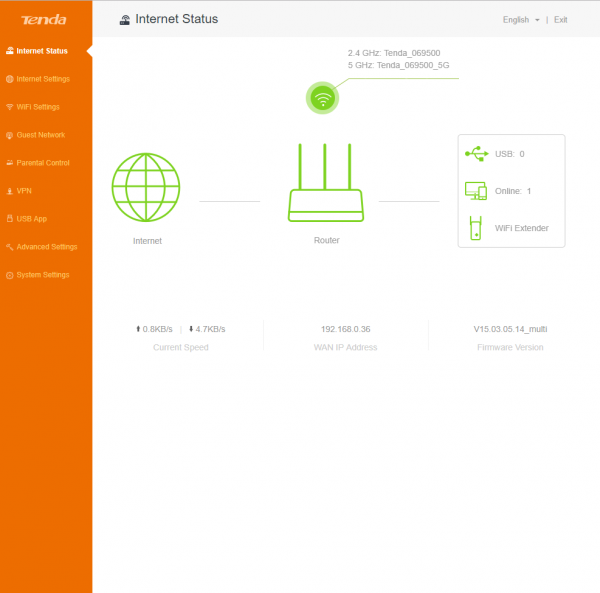Click the WAN IP Address label
600x593 pixels.
pyautogui.click(x=346, y=347)
